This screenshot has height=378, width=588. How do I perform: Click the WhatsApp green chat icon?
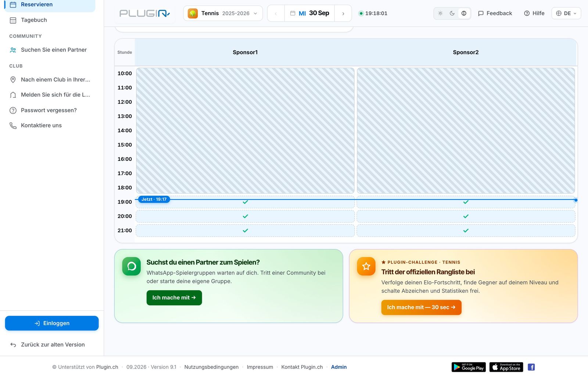coord(132,266)
